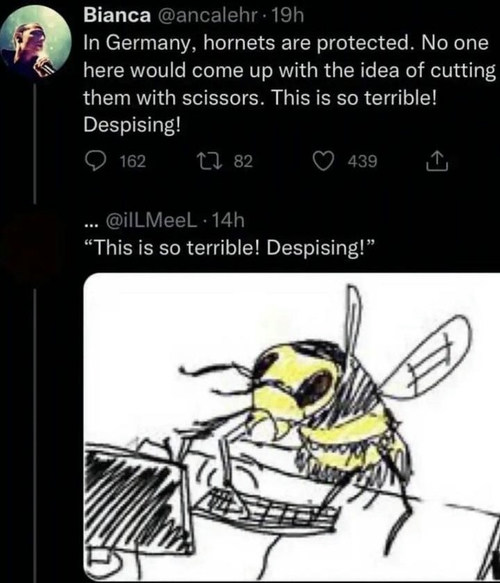
Task: Click the reply speech bubble icon
Action: point(95,161)
